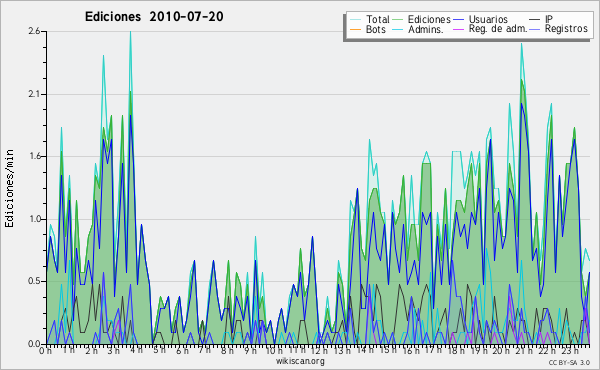Viewport: 600px width, 370px height.
Task: Click the '23 h' X-axis label
Action: click(570, 350)
